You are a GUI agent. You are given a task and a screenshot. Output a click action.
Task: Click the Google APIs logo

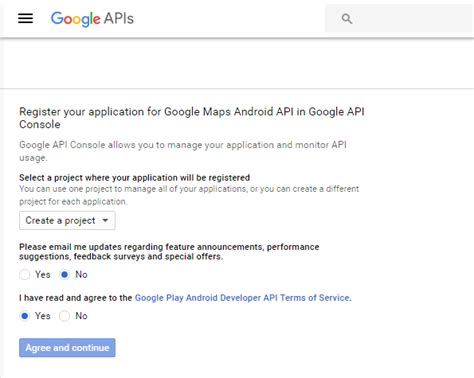[92, 19]
